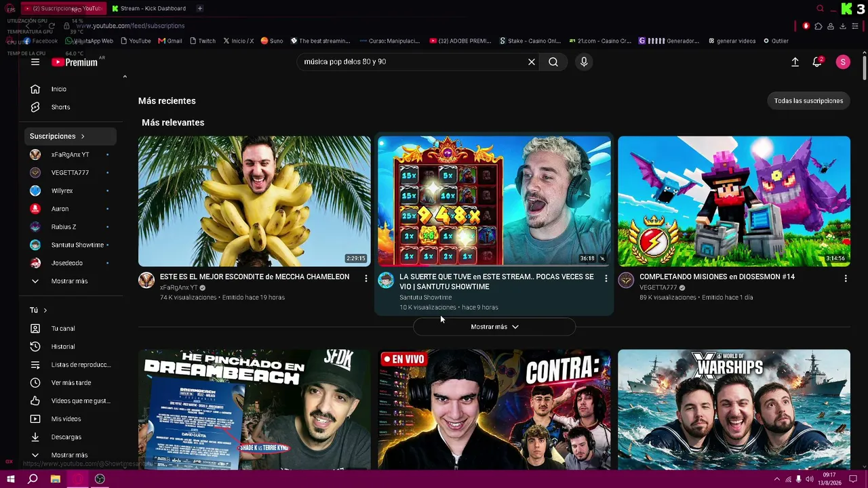Open a new browser tab
Screen dimensions: 868x488
[x=199, y=8]
